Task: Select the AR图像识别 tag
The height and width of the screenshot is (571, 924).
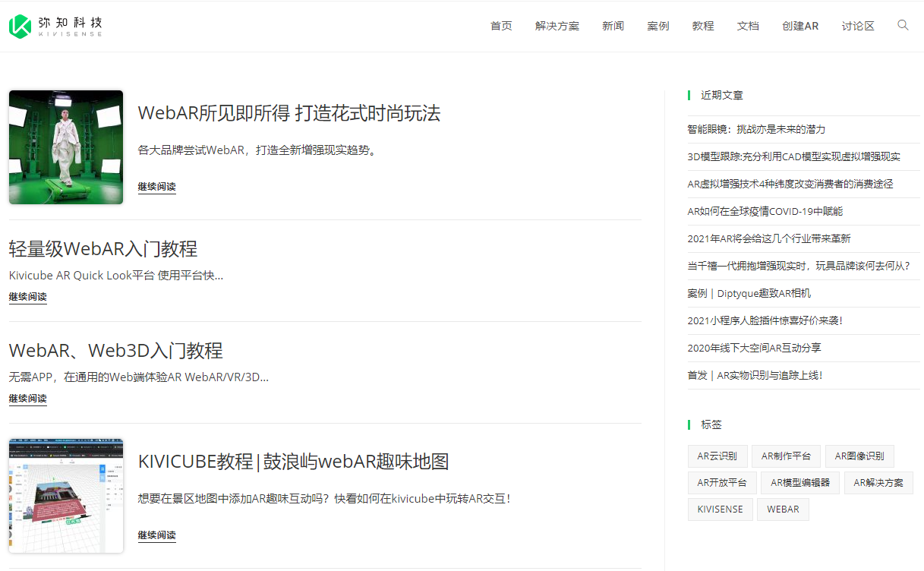Action: pyautogui.click(x=859, y=456)
